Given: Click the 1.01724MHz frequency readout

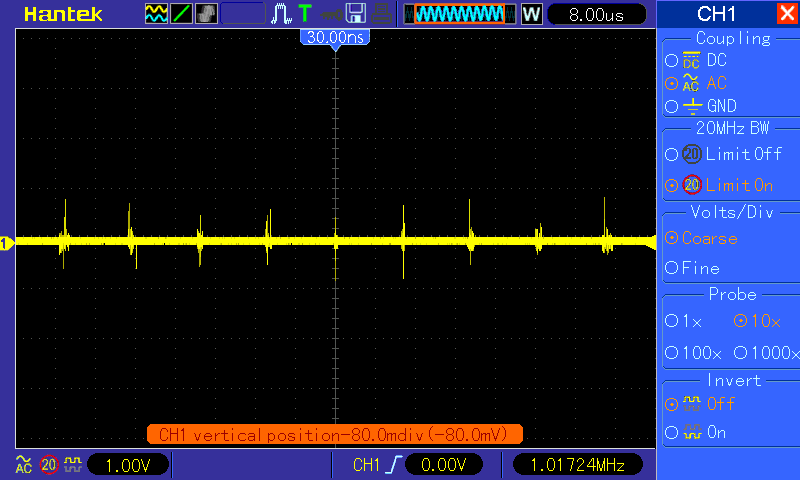Looking at the screenshot, I should point(578,465).
